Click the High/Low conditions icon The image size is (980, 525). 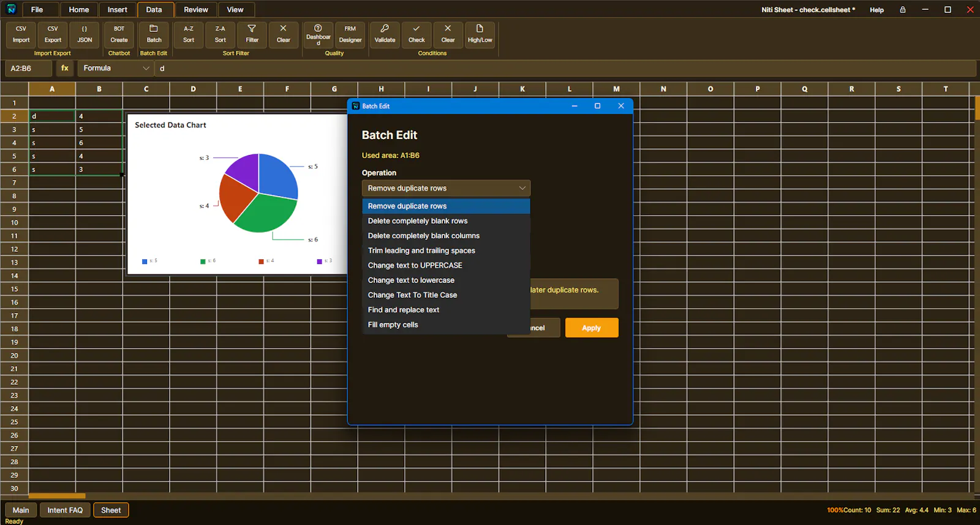(480, 34)
